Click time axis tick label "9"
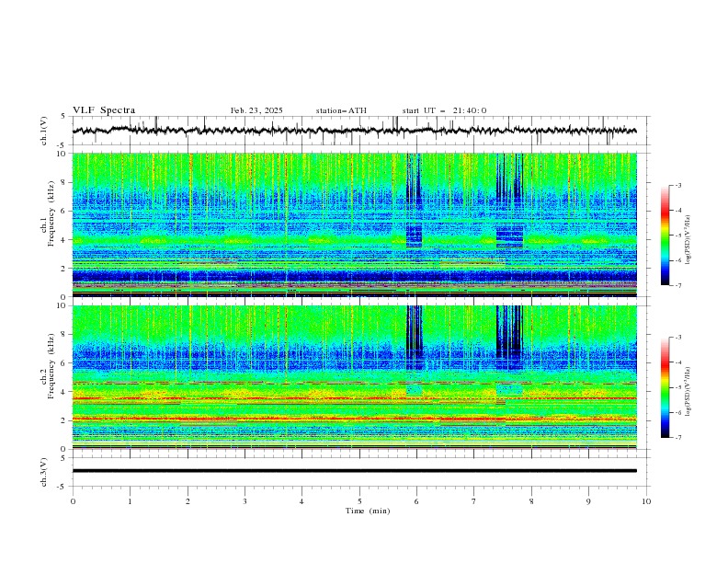The width and height of the screenshot is (728, 563). [588, 501]
